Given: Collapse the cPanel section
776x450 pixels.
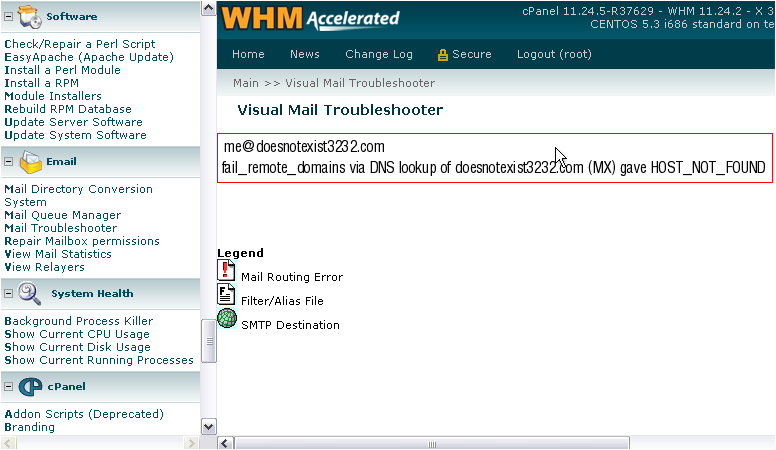Looking at the screenshot, I should point(8,387).
